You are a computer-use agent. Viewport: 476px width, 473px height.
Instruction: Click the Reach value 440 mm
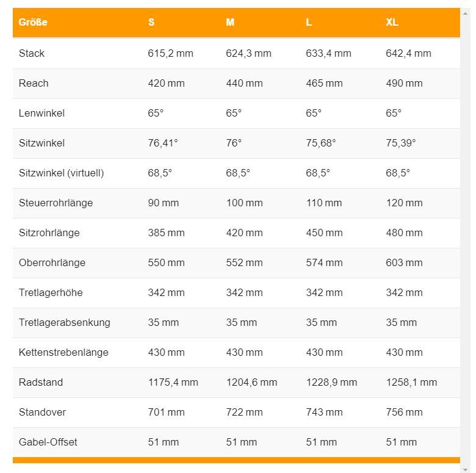click(244, 83)
